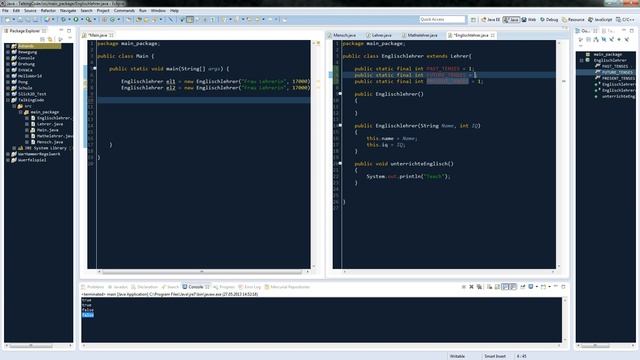
Task: Select FUTURE_TENSES in the Outline view
Action: [x=616, y=72]
